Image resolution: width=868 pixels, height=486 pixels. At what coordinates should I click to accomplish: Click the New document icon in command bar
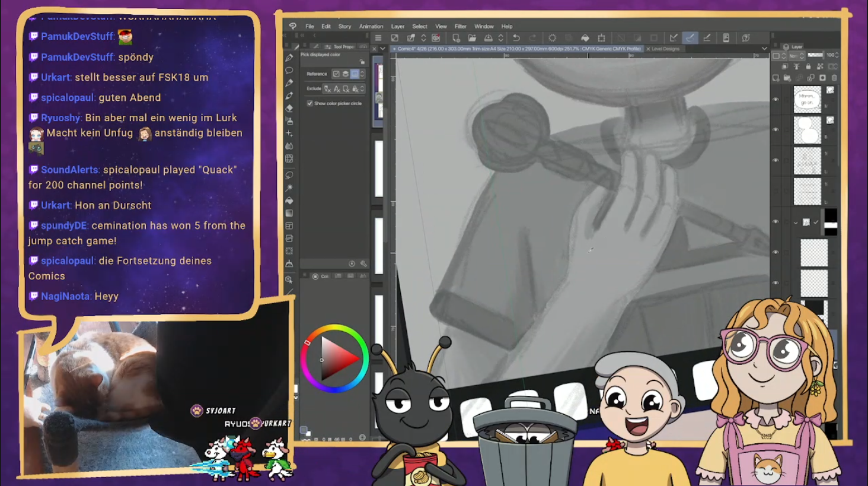click(457, 38)
